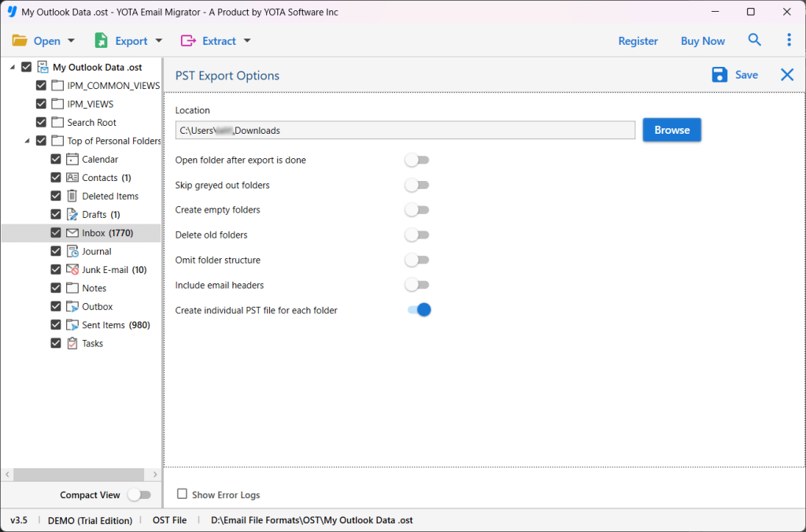Click the Drafts pencil icon

(72, 214)
